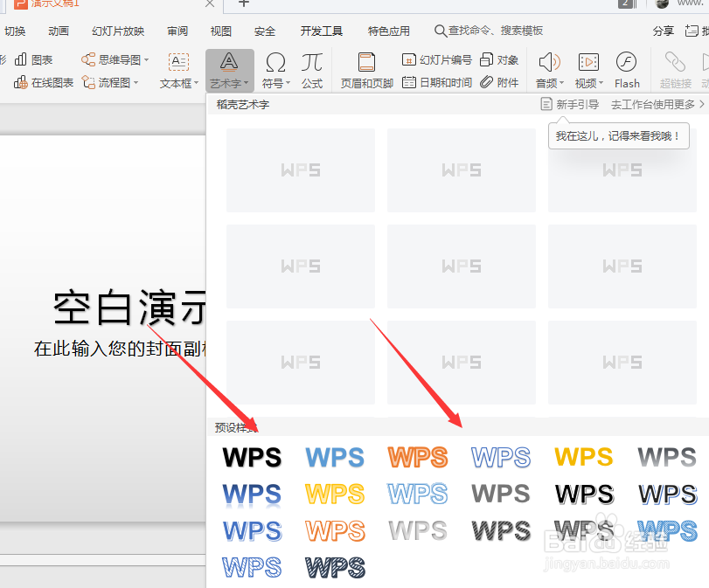Click the 新手引导 guide icon

coord(546,104)
